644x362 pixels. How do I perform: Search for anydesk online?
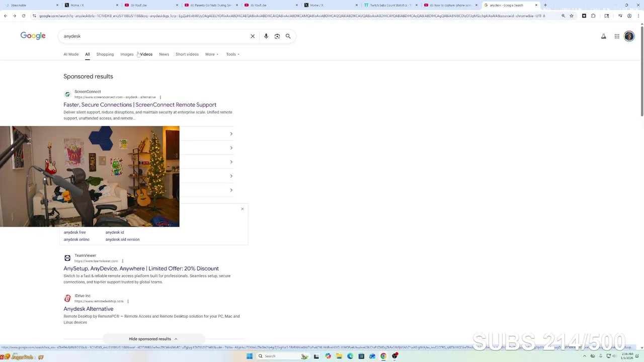pyautogui.click(x=76, y=239)
